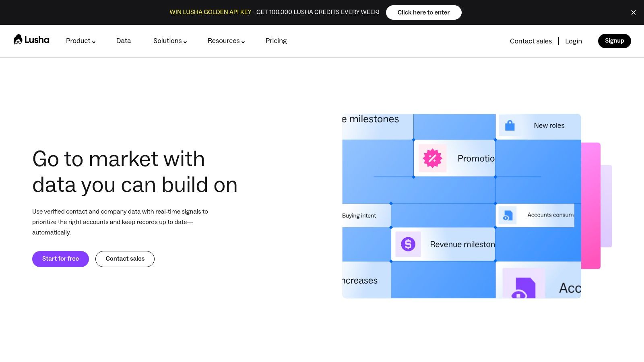Click the Start for free button

tap(60, 259)
